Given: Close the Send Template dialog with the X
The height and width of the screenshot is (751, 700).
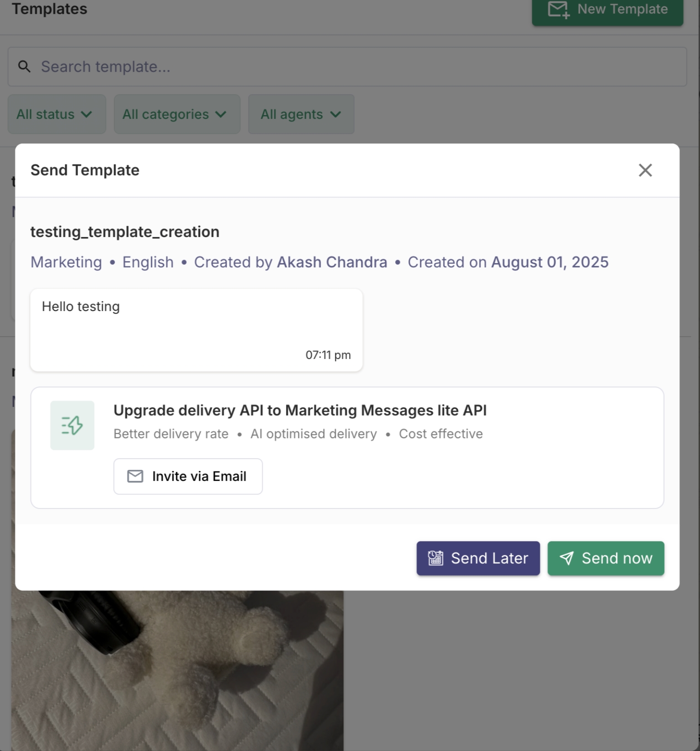Looking at the screenshot, I should coord(645,170).
